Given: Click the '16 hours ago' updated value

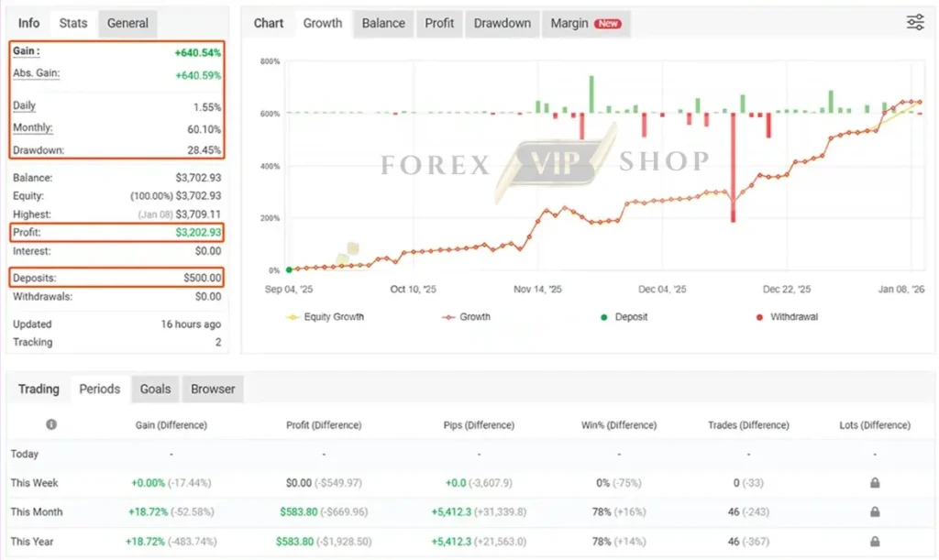Looking at the screenshot, I should [191, 324].
